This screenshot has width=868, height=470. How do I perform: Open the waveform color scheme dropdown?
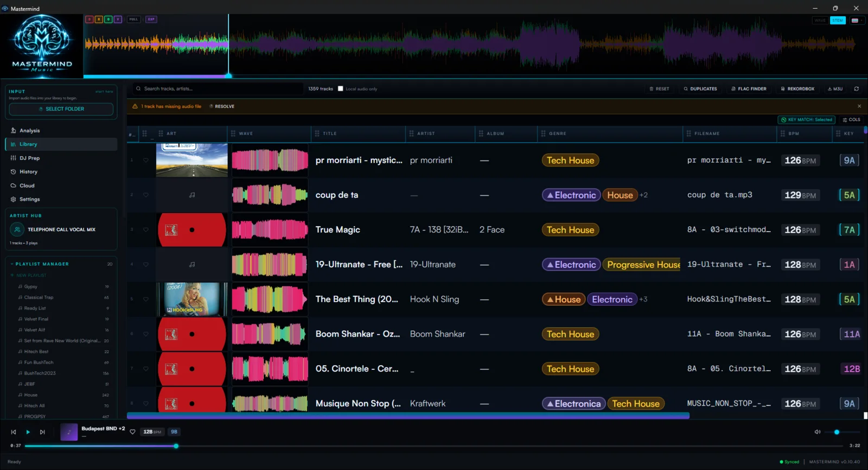[x=857, y=21]
